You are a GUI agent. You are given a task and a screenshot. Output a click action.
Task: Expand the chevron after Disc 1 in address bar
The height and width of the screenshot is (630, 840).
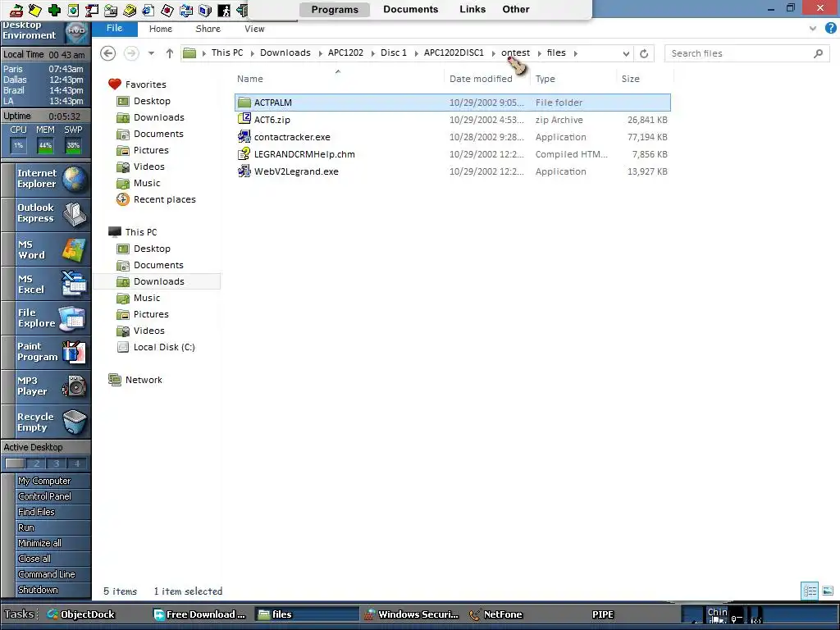pyautogui.click(x=416, y=53)
